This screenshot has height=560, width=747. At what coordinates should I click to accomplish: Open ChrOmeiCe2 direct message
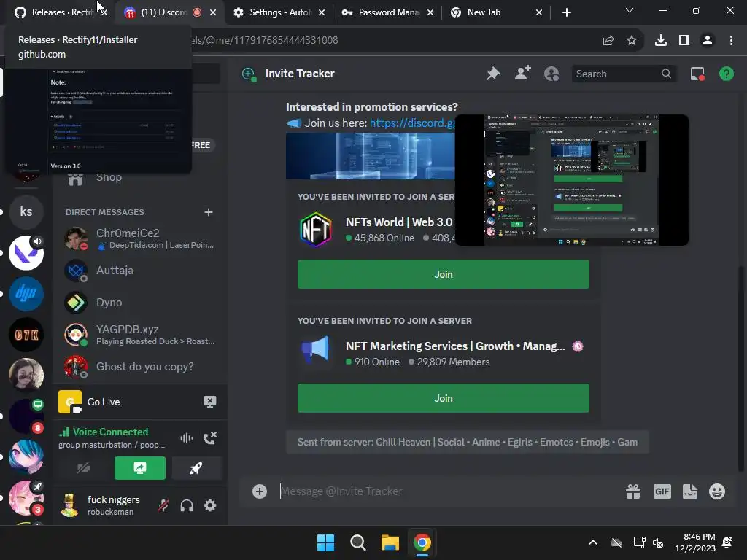point(140,238)
